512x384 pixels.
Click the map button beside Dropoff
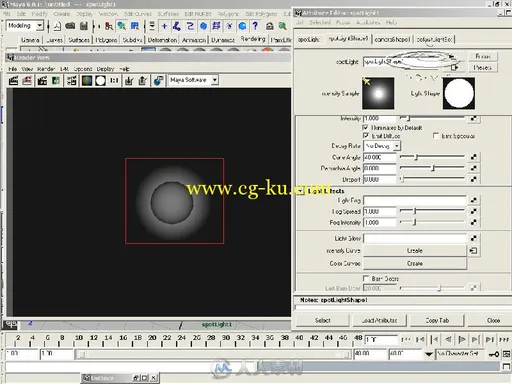(x=474, y=179)
